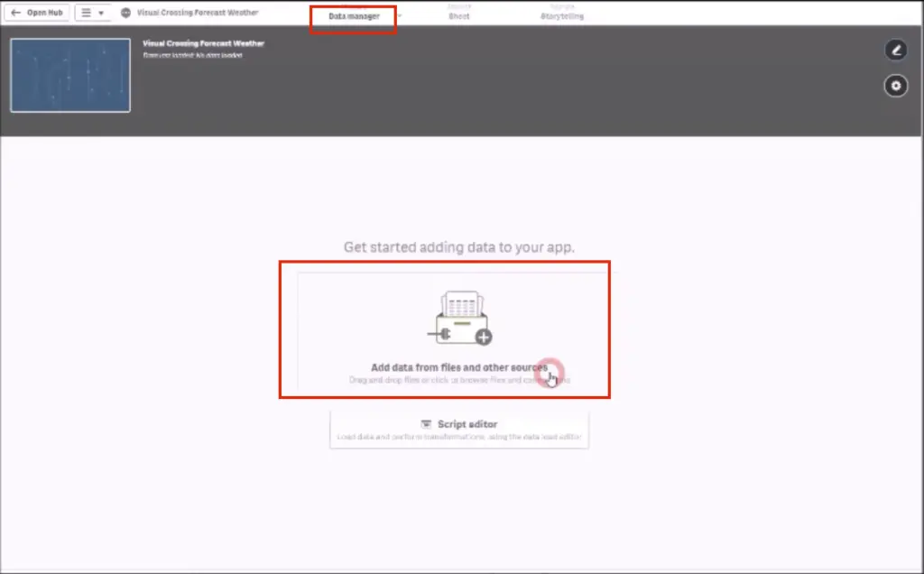Switch to the Storytelling tab
The image size is (924, 574).
click(x=561, y=15)
